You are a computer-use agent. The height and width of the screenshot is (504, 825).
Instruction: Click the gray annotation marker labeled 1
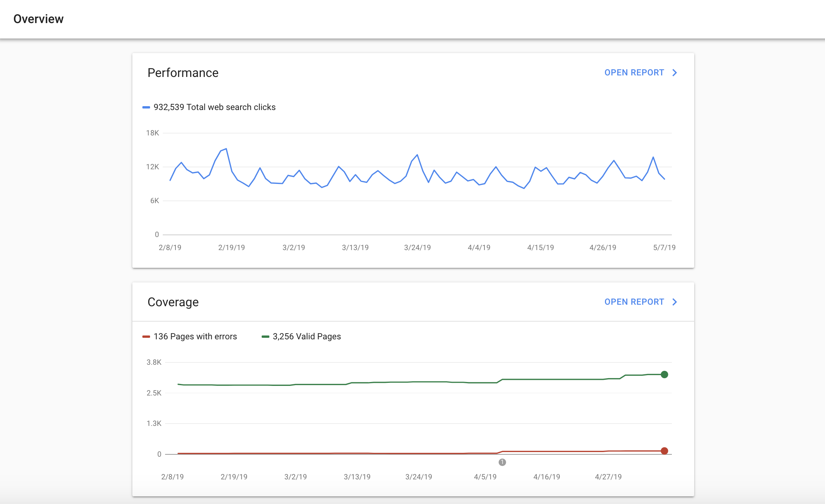tap(502, 462)
